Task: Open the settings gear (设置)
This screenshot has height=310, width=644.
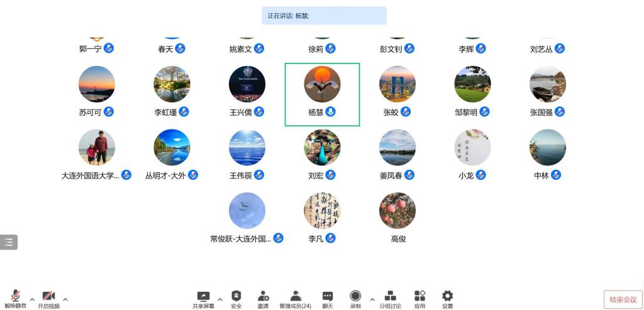Action: pyautogui.click(x=447, y=296)
